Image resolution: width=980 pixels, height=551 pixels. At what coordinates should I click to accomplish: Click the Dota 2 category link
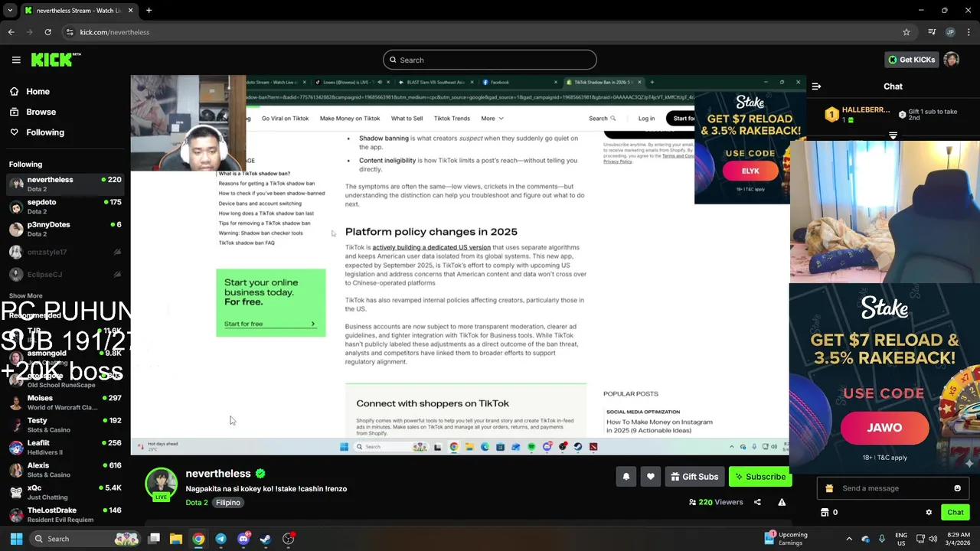point(197,503)
